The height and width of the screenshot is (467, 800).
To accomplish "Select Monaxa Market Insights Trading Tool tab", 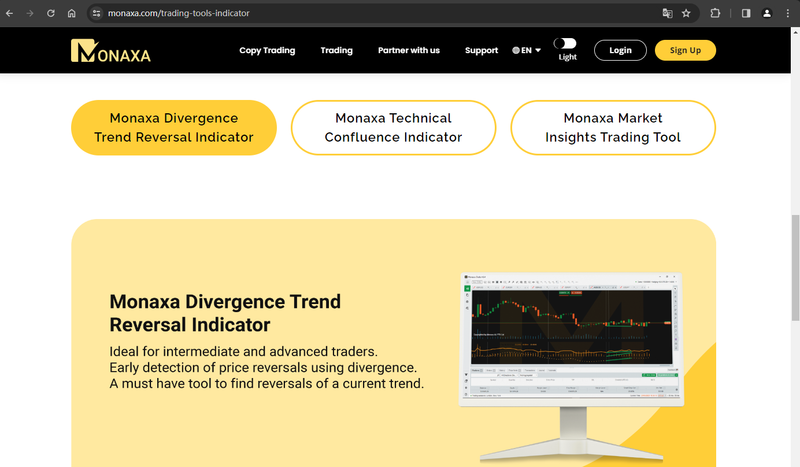I will coord(613,128).
